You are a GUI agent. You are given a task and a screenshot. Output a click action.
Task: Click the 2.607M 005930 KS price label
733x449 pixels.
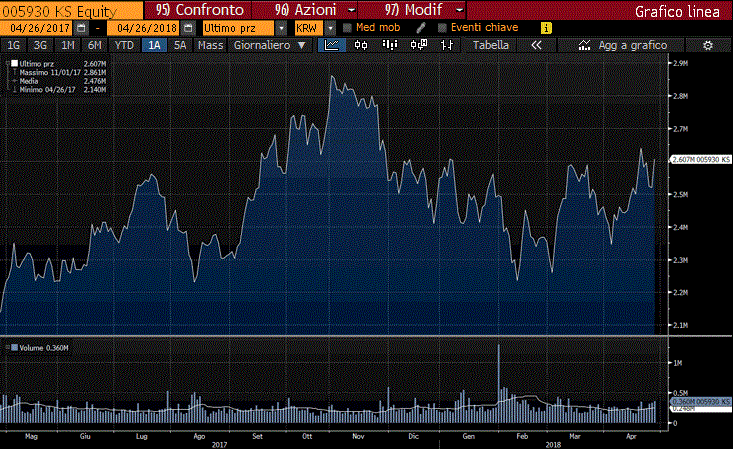click(x=701, y=160)
